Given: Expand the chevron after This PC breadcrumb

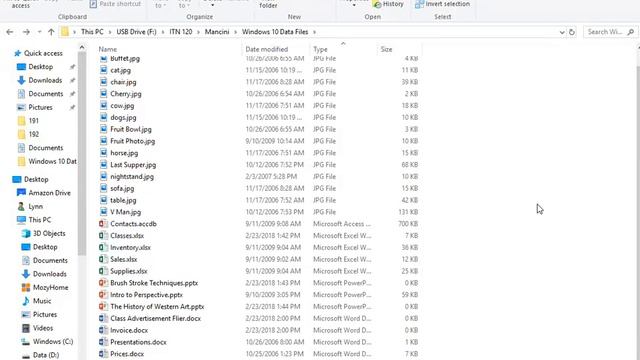Looking at the screenshot, I should coord(110,32).
